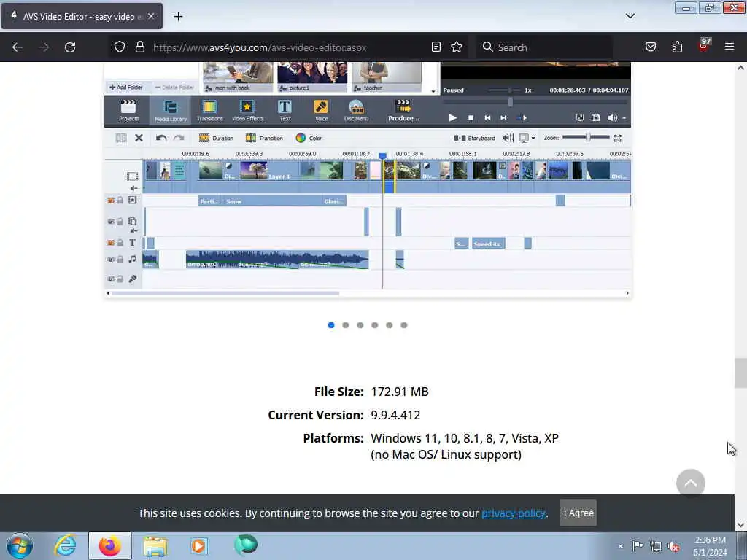Click the Add Folder button
Viewport: 747px width, 560px height.
126,87
